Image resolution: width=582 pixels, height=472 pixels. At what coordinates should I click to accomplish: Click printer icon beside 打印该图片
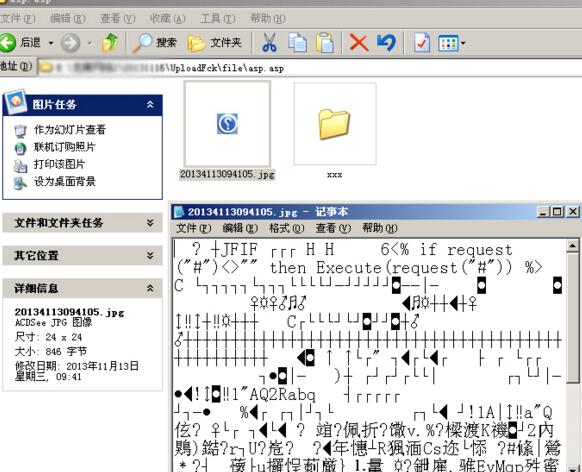(20, 166)
